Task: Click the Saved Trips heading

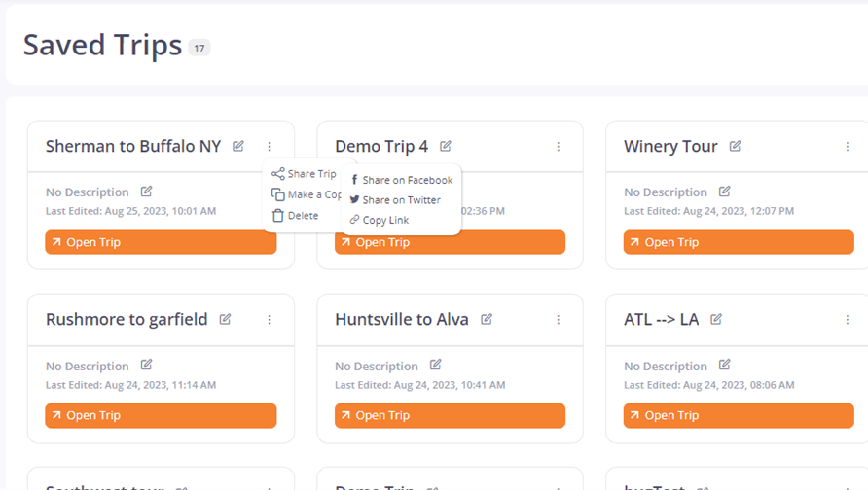Action: pyautogui.click(x=102, y=46)
